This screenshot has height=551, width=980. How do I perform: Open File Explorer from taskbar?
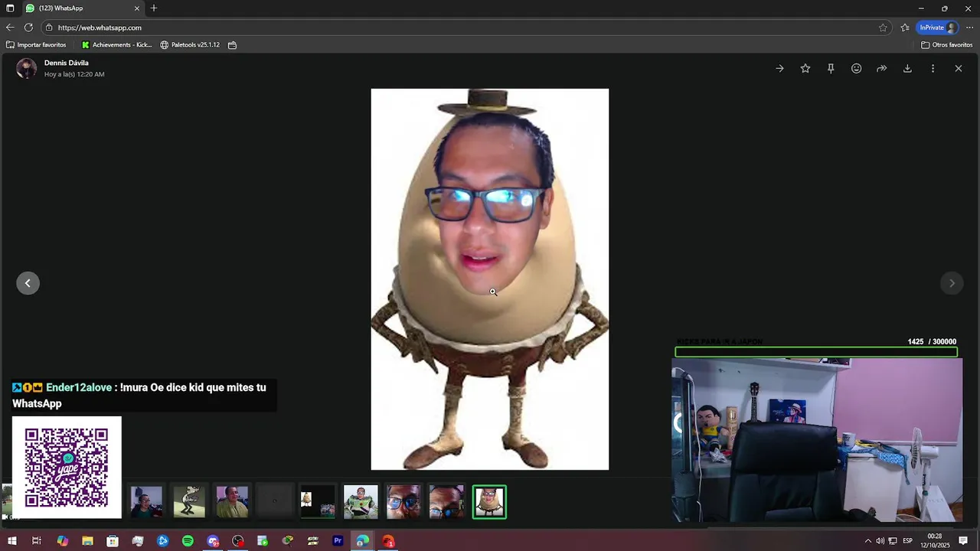click(x=87, y=541)
